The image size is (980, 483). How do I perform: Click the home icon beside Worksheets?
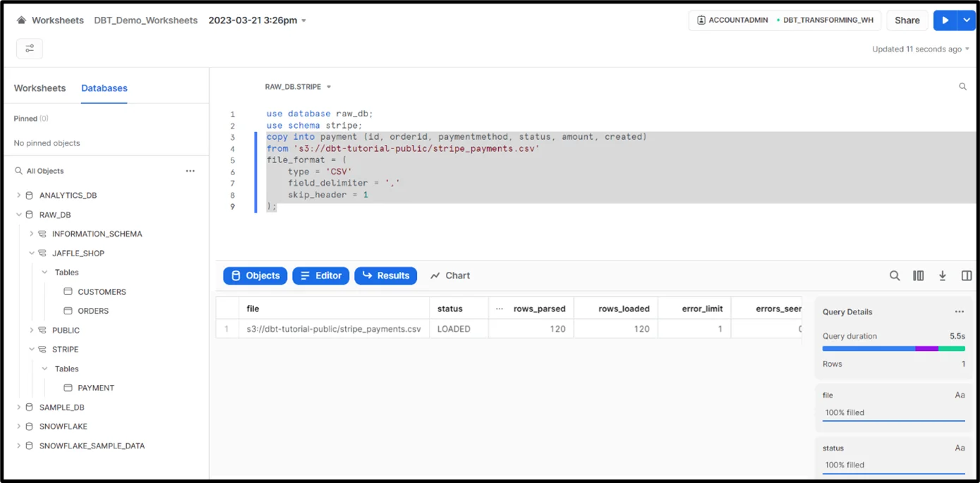(x=21, y=20)
